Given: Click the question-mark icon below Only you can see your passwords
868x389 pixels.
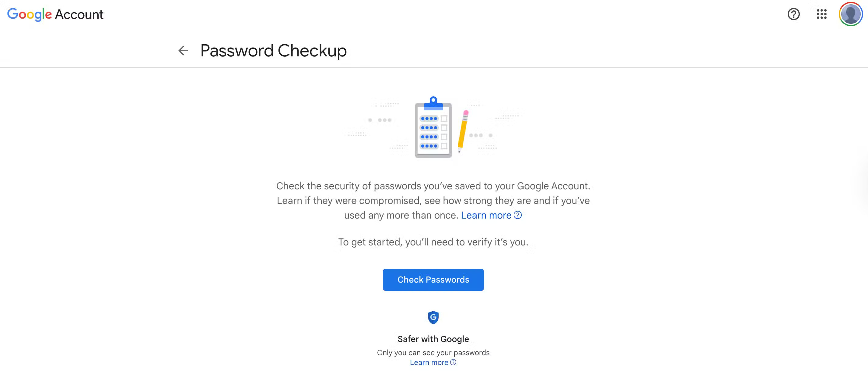Looking at the screenshot, I should [453, 362].
